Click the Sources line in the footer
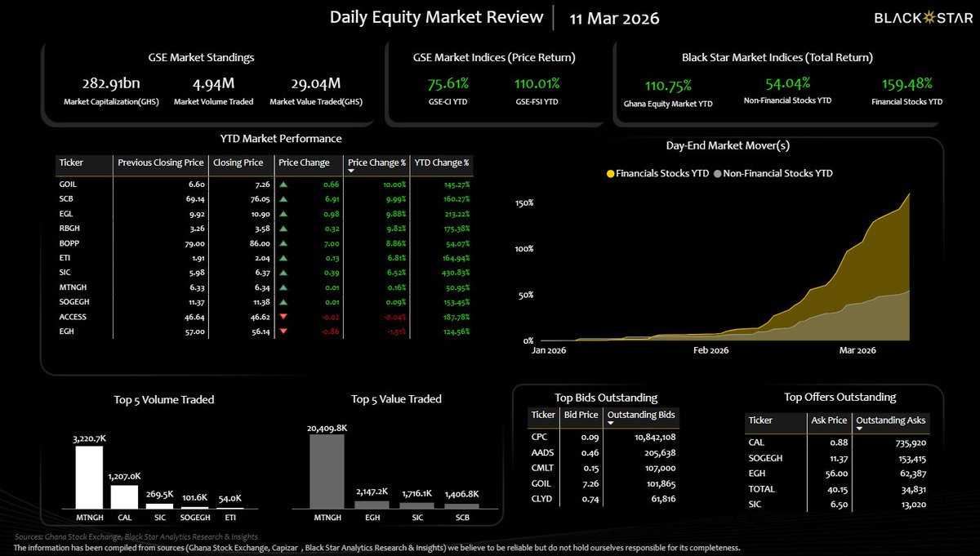Viewport: 980px width, 556px height. (136, 536)
